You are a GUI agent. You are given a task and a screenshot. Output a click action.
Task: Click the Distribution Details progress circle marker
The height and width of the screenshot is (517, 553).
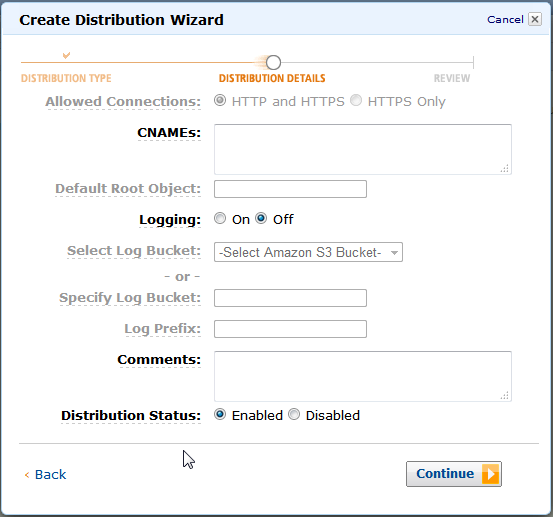pos(273,62)
